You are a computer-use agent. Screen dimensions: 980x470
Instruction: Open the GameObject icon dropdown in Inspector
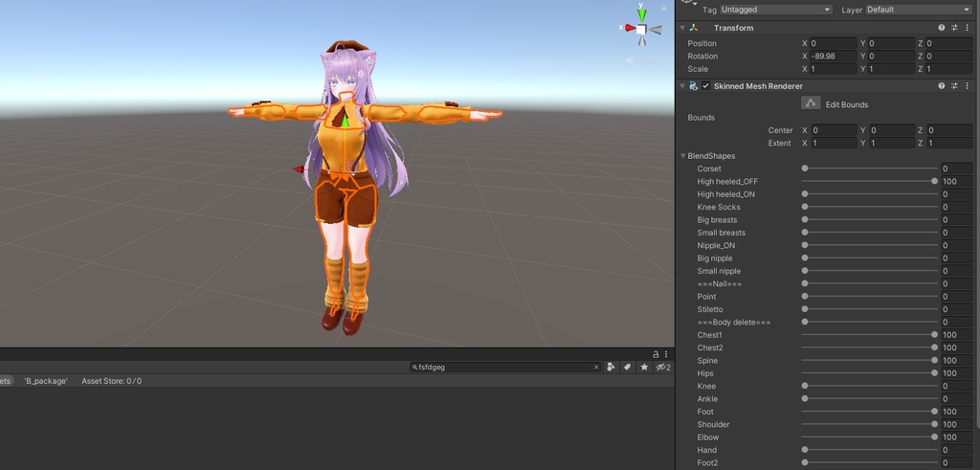pyautogui.click(x=689, y=3)
